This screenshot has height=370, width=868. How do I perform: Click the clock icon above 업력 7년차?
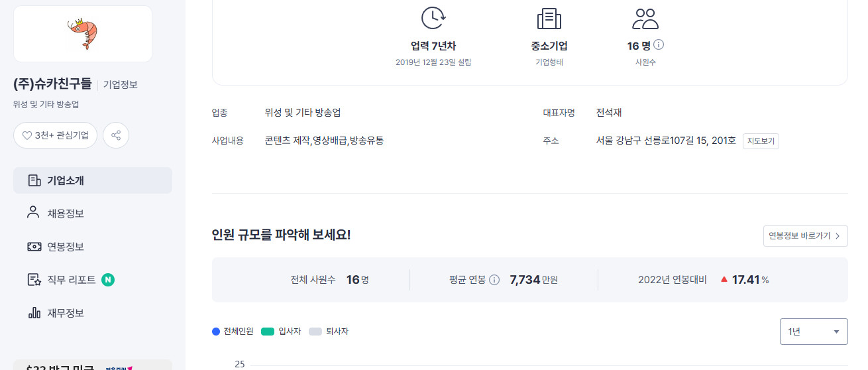(x=433, y=18)
